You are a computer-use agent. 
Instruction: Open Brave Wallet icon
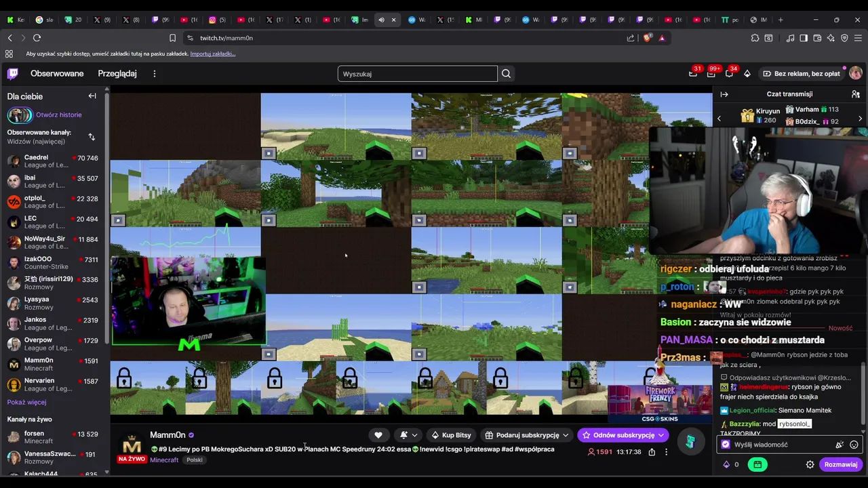817,38
